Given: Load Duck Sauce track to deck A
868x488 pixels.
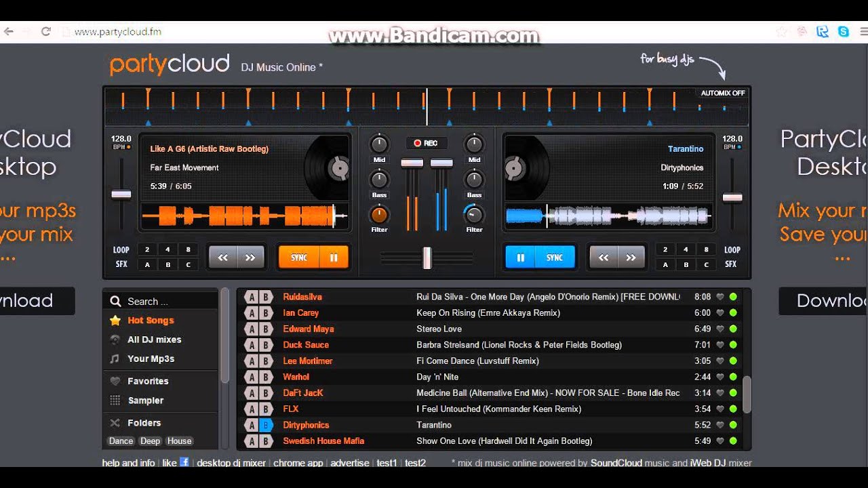Looking at the screenshot, I should 252,345.
